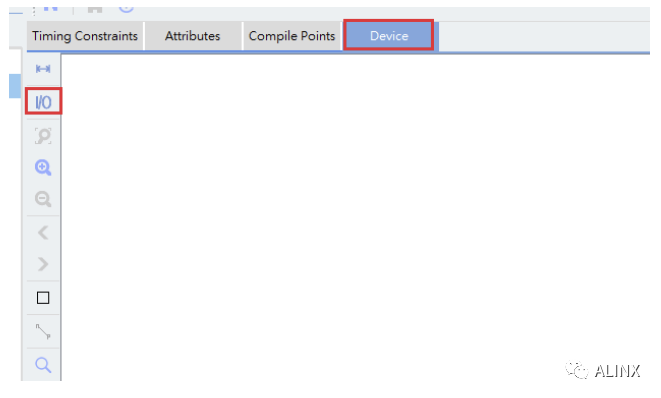Go back with the left chevron

(x=43, y=233)
